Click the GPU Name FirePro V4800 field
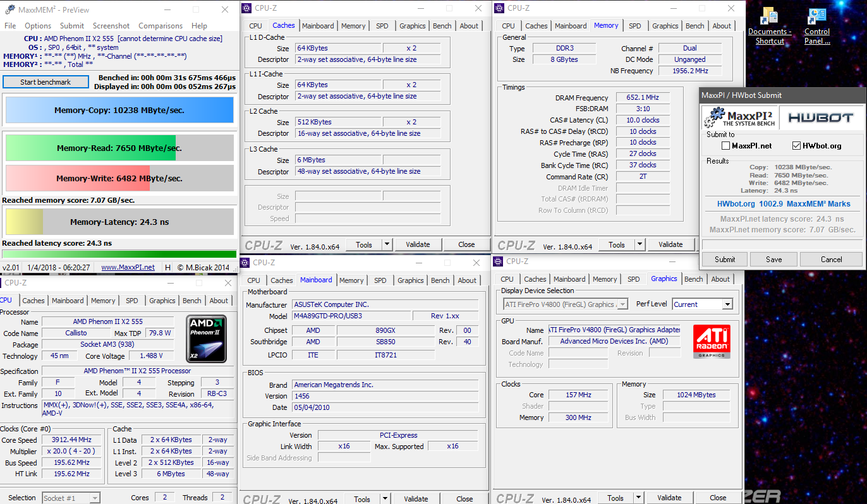867x504 pixels. 614,330
